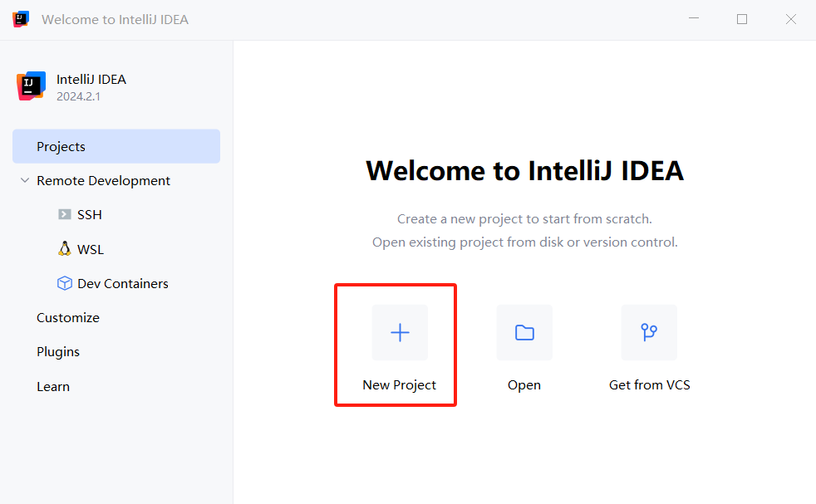
Task: Switch to the Plugins tab
Action: coord(58,352)
